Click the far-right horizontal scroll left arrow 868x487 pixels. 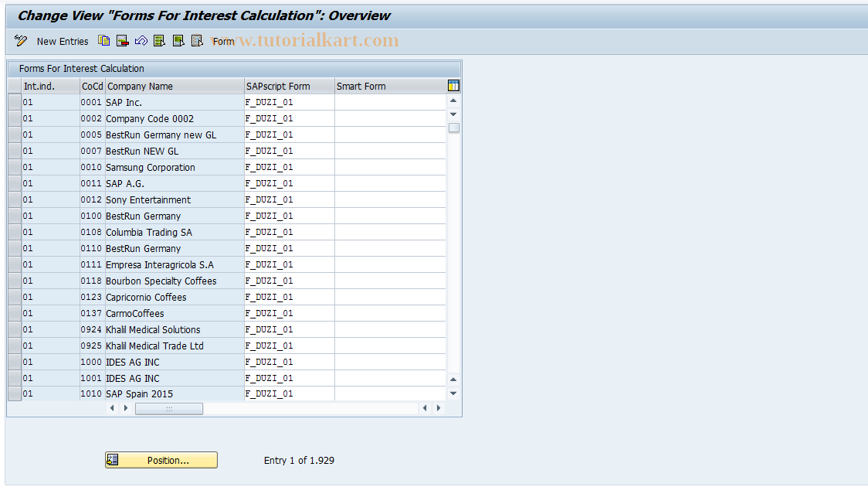click(x=426, y=408)
